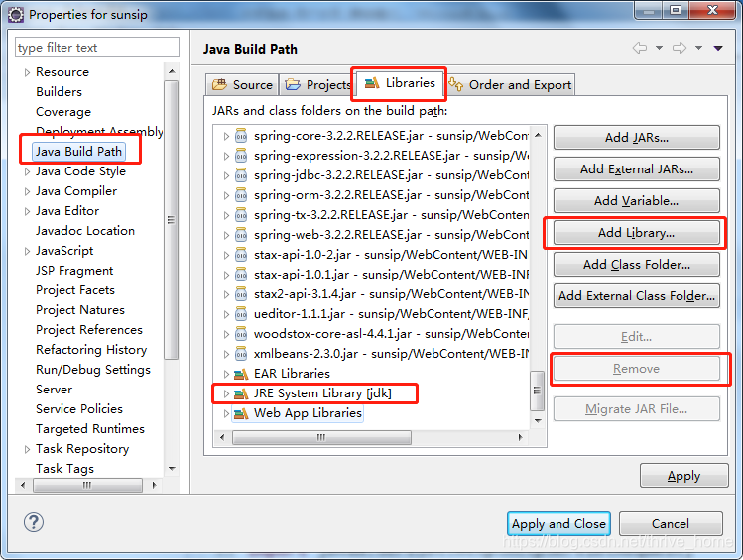Open the back history dropdown arrow
Image resolution: width=743 pixels, height=560 pixels.
coord(659,48)
